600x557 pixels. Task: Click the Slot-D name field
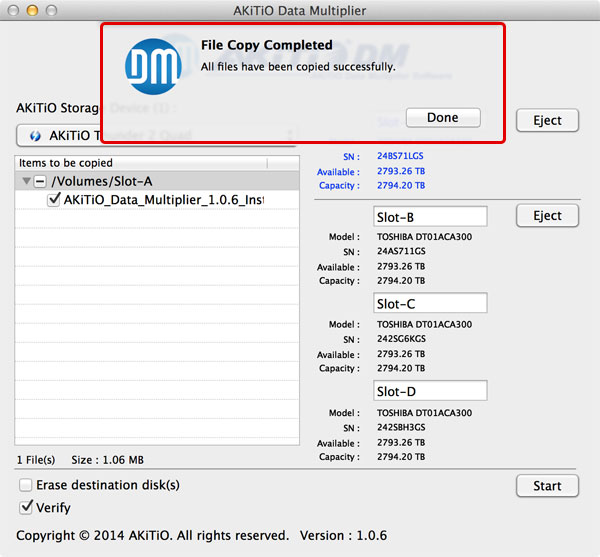point(430,390)
